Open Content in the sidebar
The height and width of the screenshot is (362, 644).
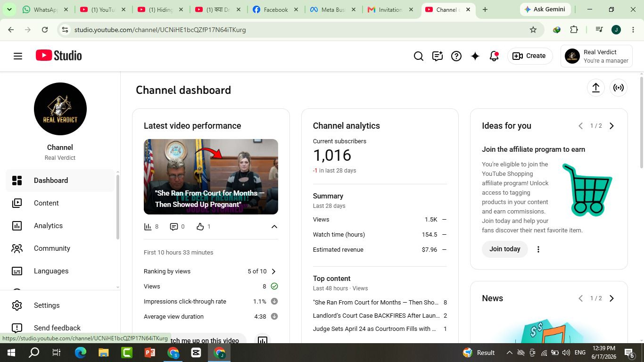[x=60, y=203]
